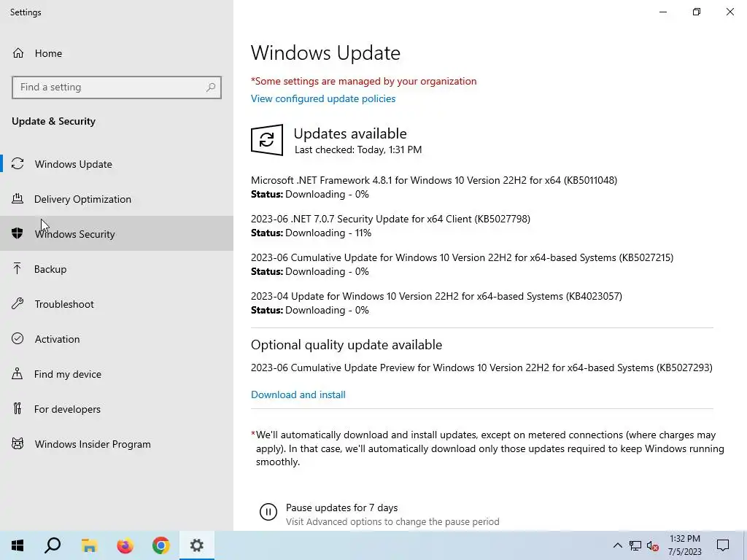Click the KB5027215 Cumulative Update entry
The image size is (747, 560).
[x=462, y=257]
